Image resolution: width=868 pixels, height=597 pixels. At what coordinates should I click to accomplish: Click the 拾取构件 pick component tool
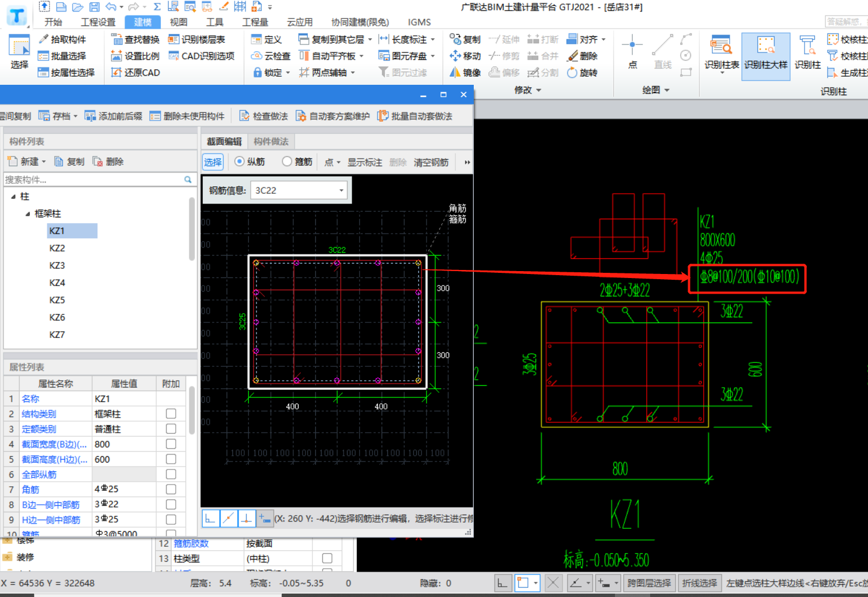62,39
